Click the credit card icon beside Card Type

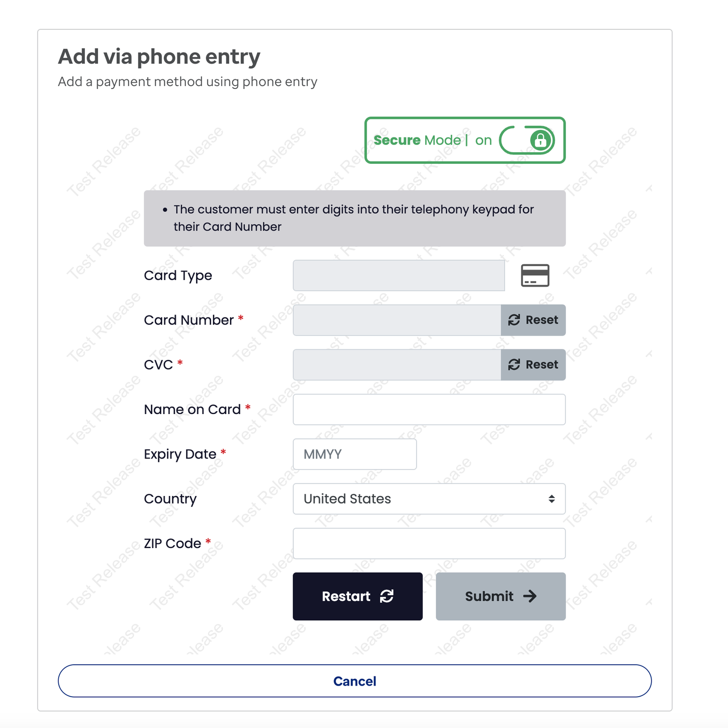pos(535,276)
